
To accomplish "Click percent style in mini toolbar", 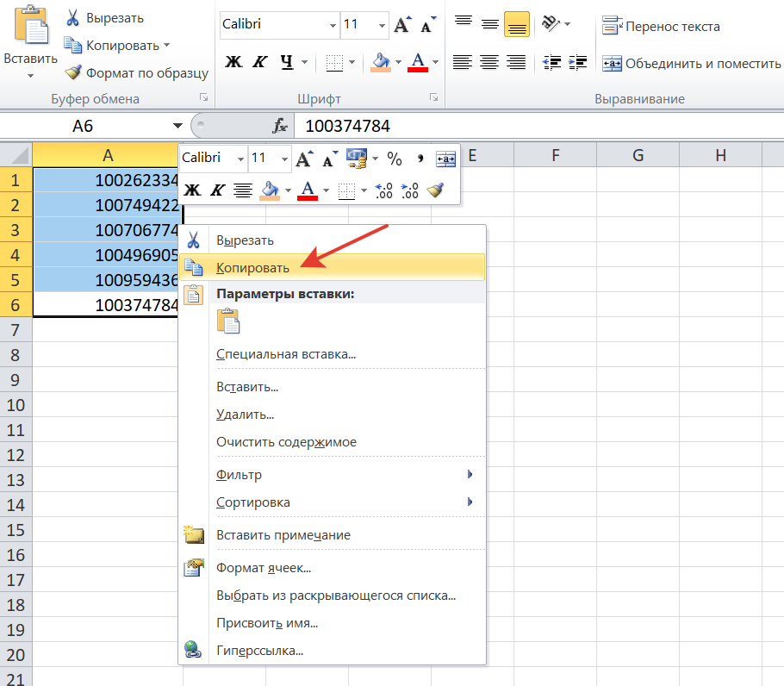I will (395, 159).
